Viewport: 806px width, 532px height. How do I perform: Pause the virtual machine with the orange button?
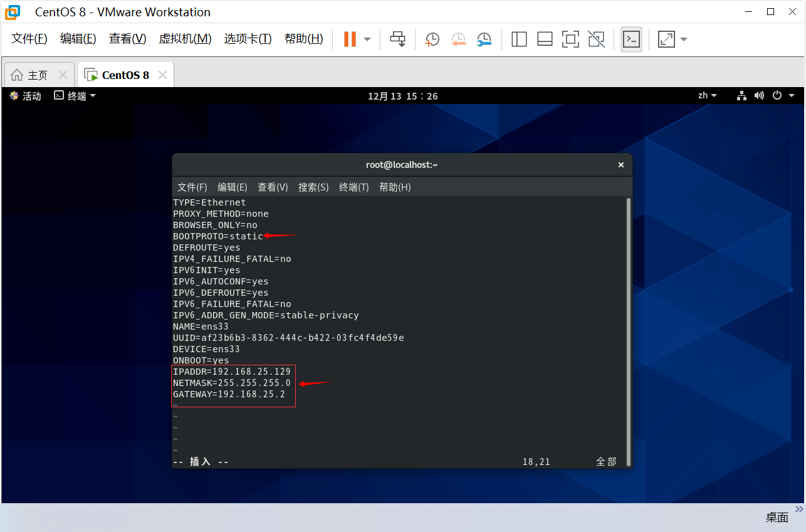coord(350,39)
